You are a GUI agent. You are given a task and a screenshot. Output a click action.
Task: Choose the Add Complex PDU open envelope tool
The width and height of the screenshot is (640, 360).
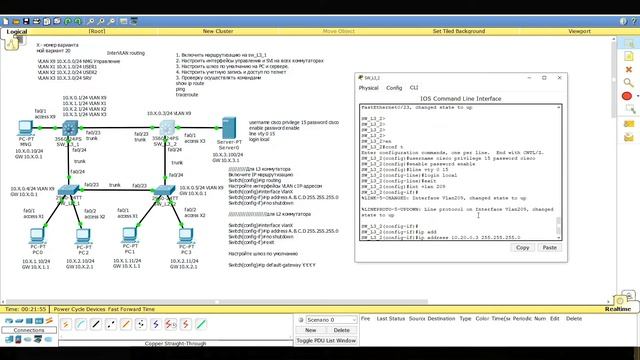(x=629, y=138)
